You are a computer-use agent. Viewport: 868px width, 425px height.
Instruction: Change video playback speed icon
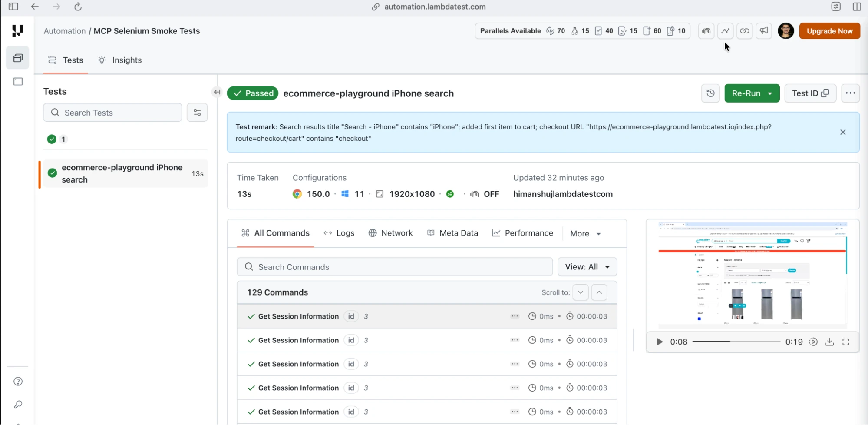(x=813, y=342)
